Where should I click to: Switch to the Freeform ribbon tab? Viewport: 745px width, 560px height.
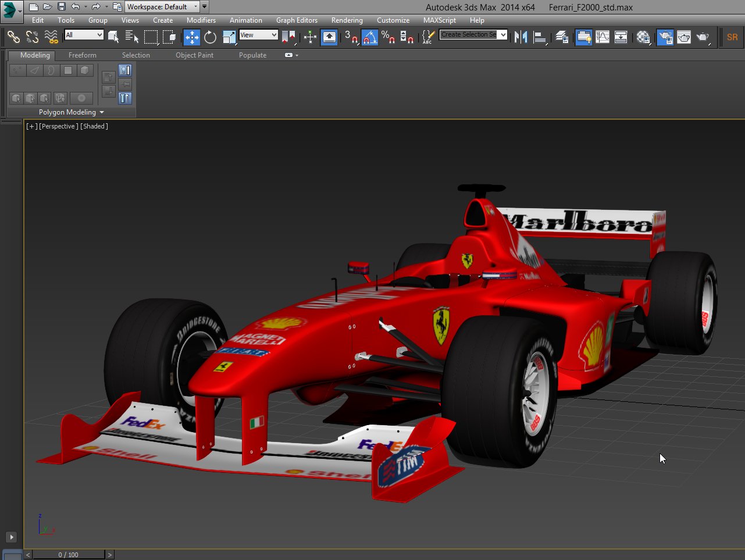click(x=81, y=55)
